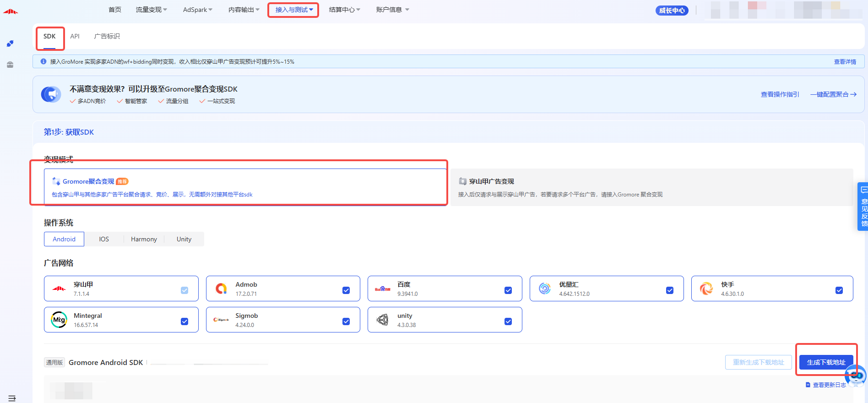Uncheck the unity 4.3.0.38 checkbox
The image size is (868, 403).
point(508,321)
